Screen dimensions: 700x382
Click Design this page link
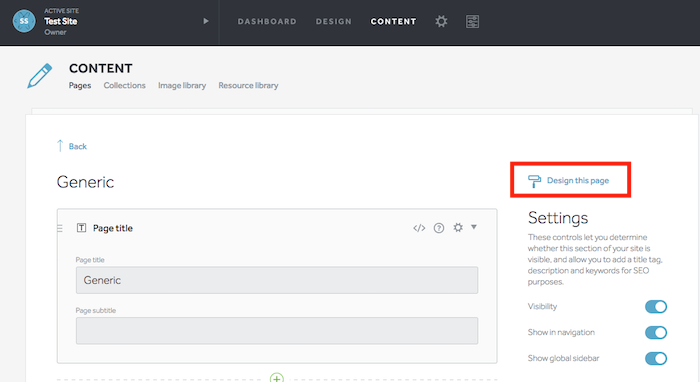click(x=569, y=180)
